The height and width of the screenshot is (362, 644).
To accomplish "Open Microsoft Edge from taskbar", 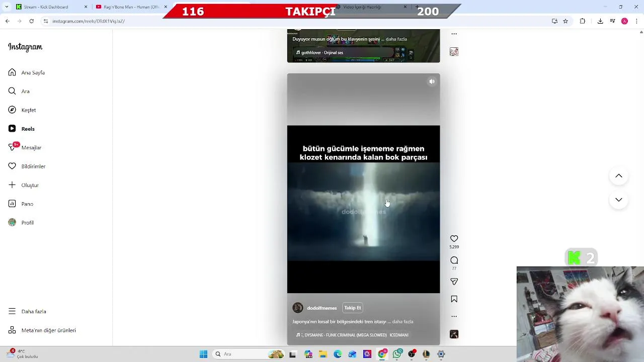I will tap(337, 354).
